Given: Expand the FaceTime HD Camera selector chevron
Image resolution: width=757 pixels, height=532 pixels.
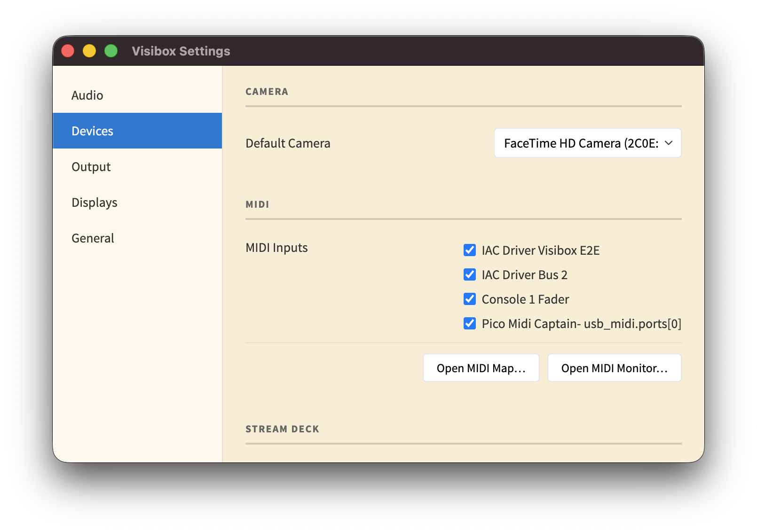Looking at the screenshot, I should pyautogui.click(x=668, y=143).
